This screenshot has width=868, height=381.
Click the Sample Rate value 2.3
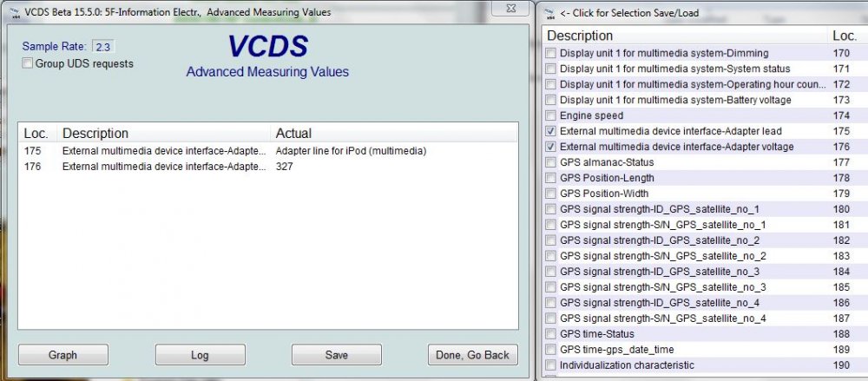(103, 47)
